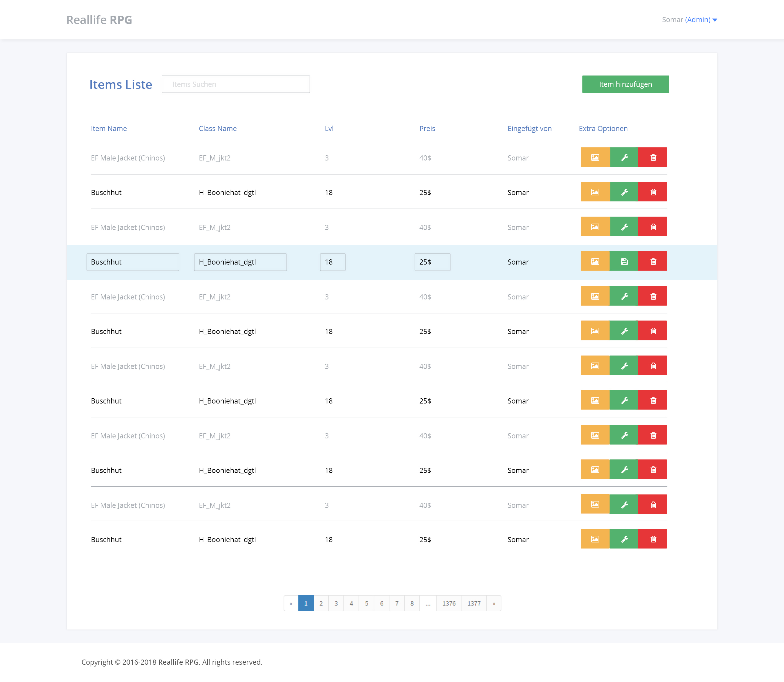
Task: Click image icon in the last table row
Action: 595,539
